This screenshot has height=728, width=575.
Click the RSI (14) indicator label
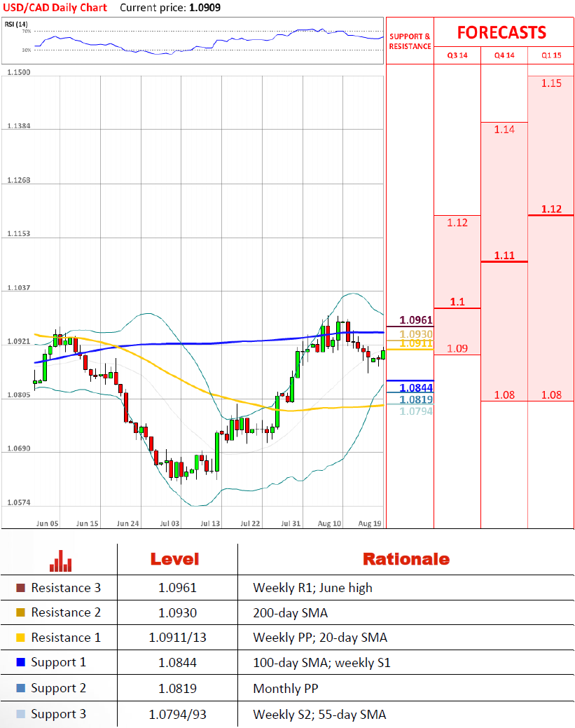tap(16, 24)
